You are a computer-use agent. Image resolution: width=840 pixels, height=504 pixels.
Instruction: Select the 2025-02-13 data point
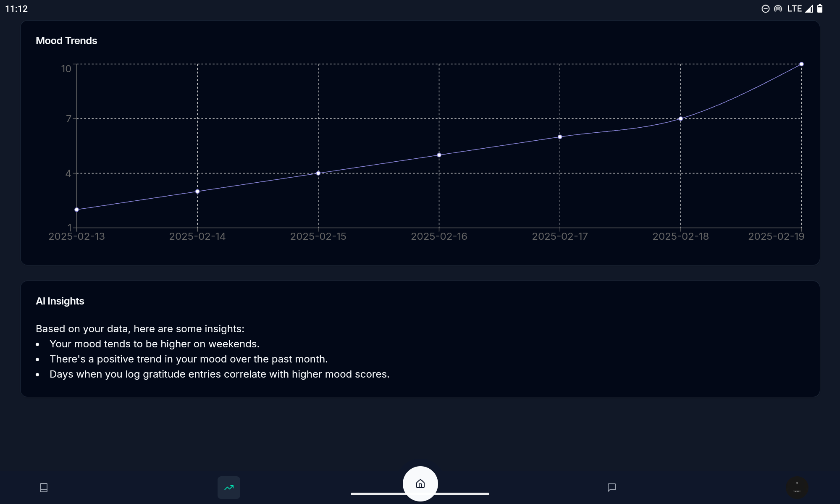tap(76, 210)
